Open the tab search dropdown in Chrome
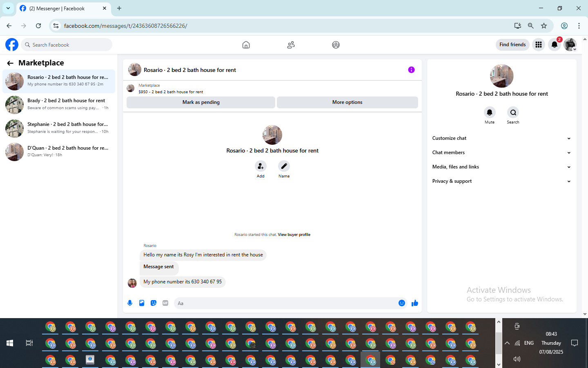The width and height of the screenshot is (588, 368). point(8,8)
